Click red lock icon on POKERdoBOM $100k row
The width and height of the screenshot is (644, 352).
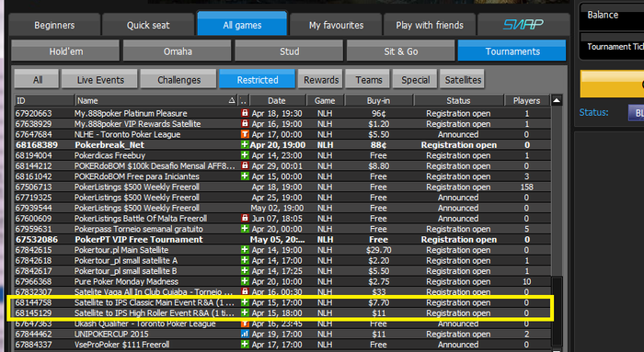[x=245, y=165]
